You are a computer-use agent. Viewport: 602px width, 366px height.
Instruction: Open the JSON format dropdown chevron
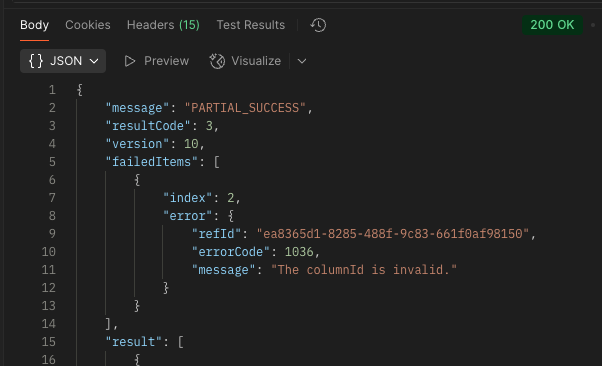tap(94, 61)
